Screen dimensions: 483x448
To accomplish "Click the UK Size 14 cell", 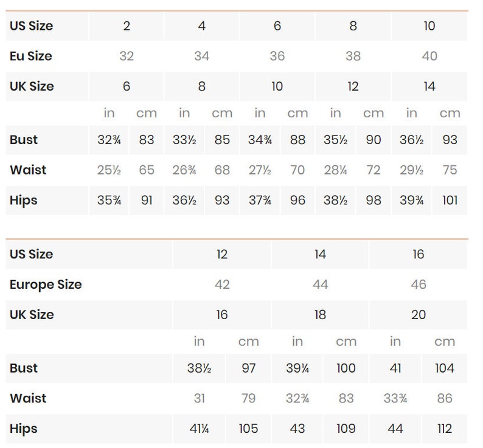I will point(429,86).
